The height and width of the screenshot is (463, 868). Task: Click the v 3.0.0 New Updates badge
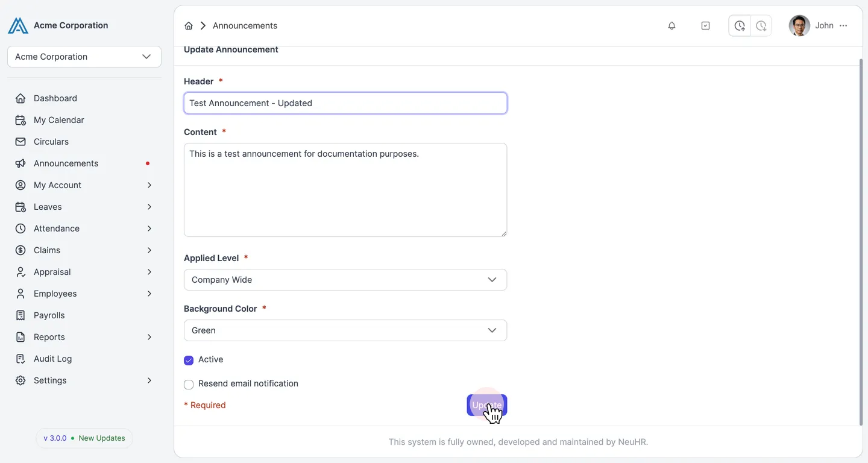click(84, 438)
